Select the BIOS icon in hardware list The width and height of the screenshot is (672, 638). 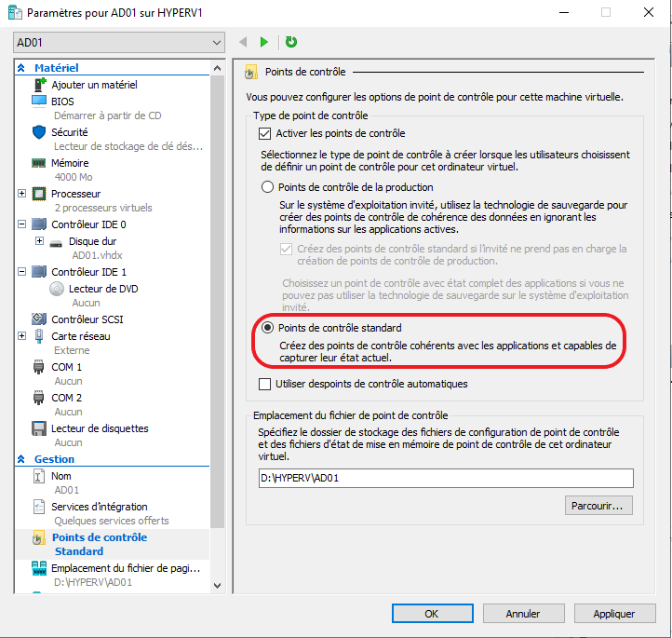(x=39, y=101)
